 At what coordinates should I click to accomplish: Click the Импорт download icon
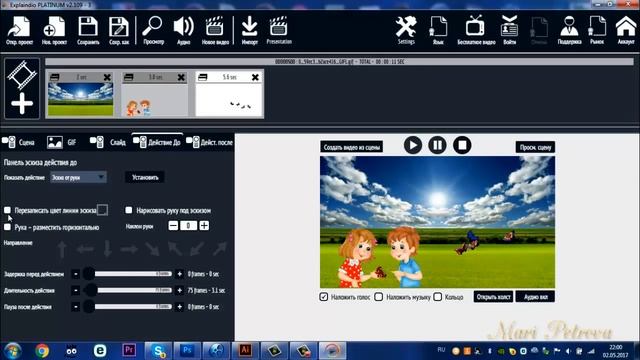click(x=249, y=30)
